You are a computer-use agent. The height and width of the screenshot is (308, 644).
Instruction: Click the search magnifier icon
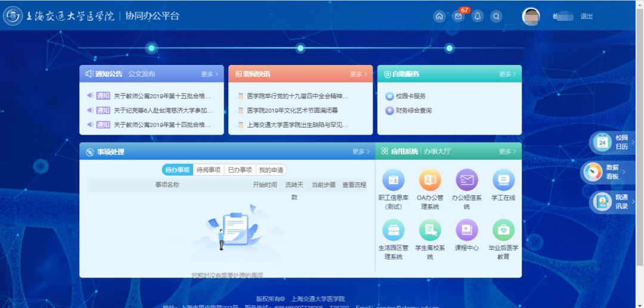point(496,17)
